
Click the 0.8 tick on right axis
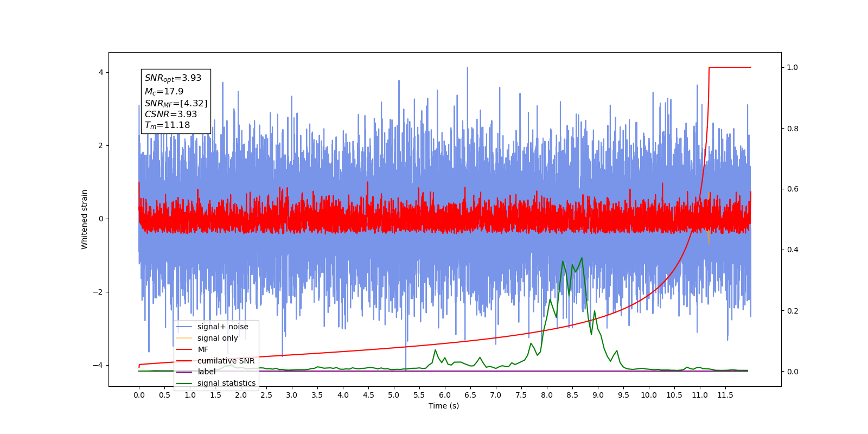point(793,129)
